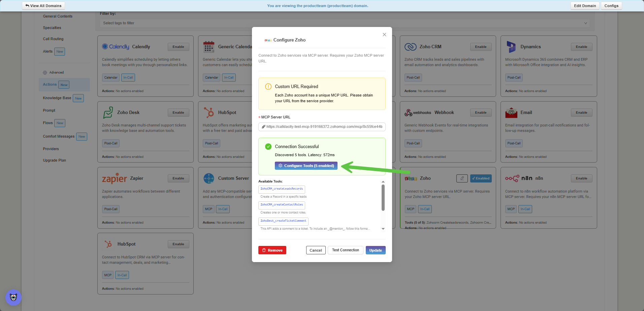Open Knowledge Base in sidebar

(57, 98)
